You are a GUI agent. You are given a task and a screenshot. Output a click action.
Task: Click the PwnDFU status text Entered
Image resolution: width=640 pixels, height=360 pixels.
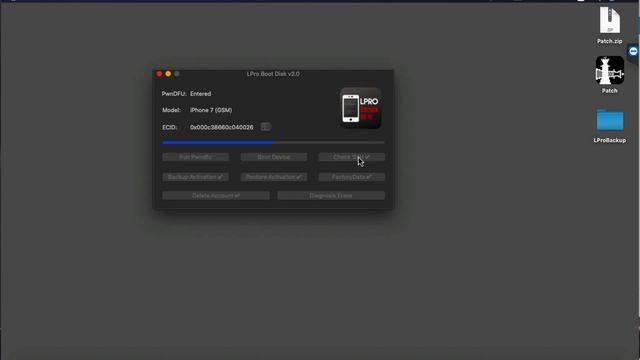[200, 94]
